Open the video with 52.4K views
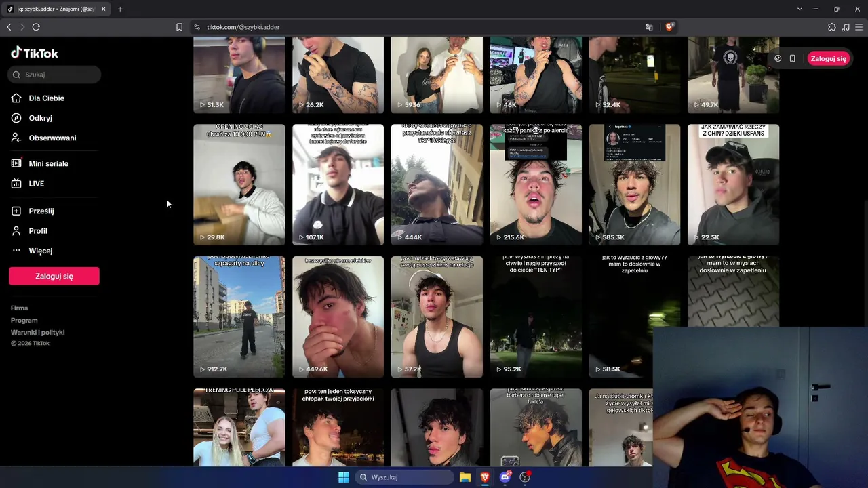 click(x=635, y=75)
